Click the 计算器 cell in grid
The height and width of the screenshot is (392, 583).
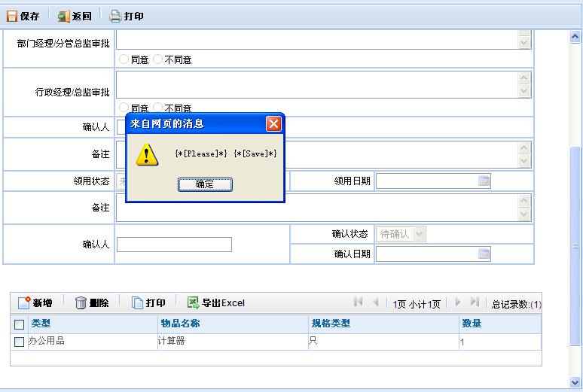tap(234, 342)
